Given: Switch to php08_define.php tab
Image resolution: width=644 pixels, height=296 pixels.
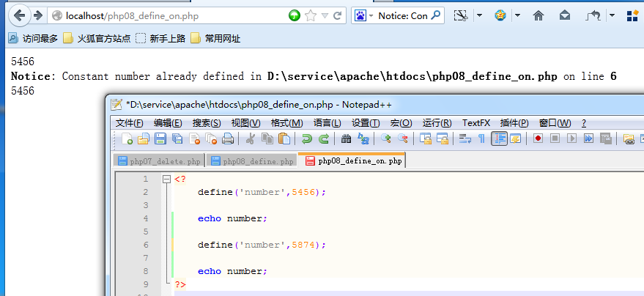Looking at the screenshot, I should [x=252, y=161].
